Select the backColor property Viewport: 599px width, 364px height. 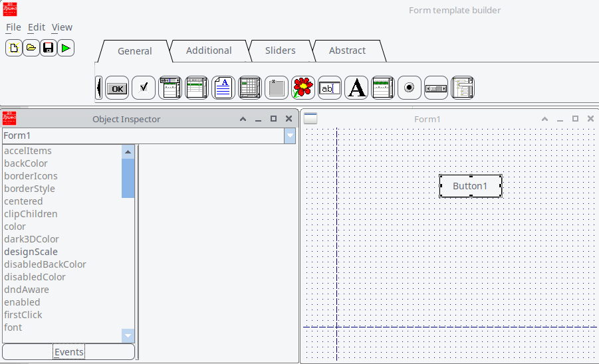(x=26, y=163)
